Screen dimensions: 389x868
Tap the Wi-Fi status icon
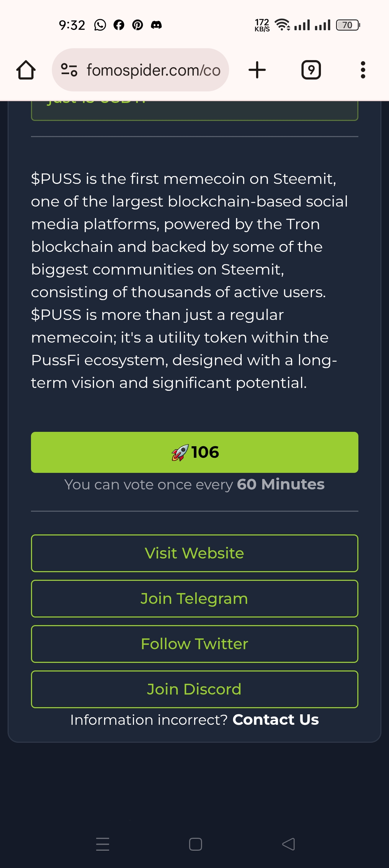283,25
